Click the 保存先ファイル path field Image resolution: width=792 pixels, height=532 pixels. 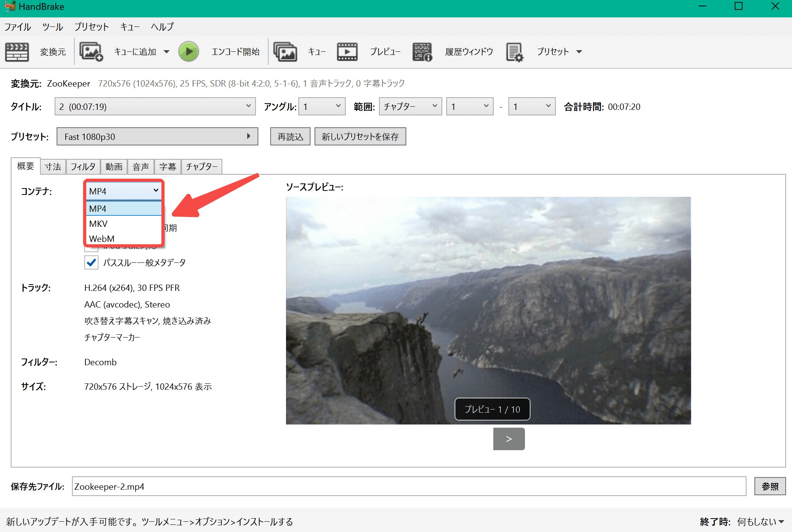coord(409,486)
